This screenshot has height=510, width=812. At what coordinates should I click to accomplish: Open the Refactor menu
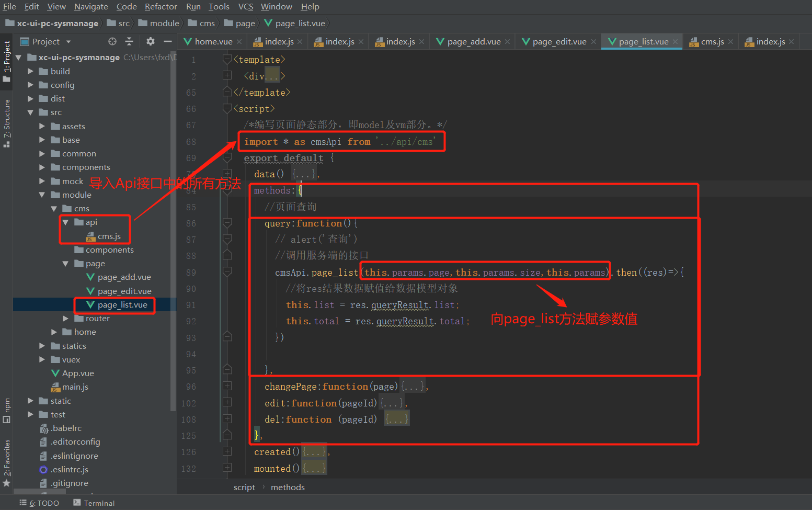(x=161, y=6)
